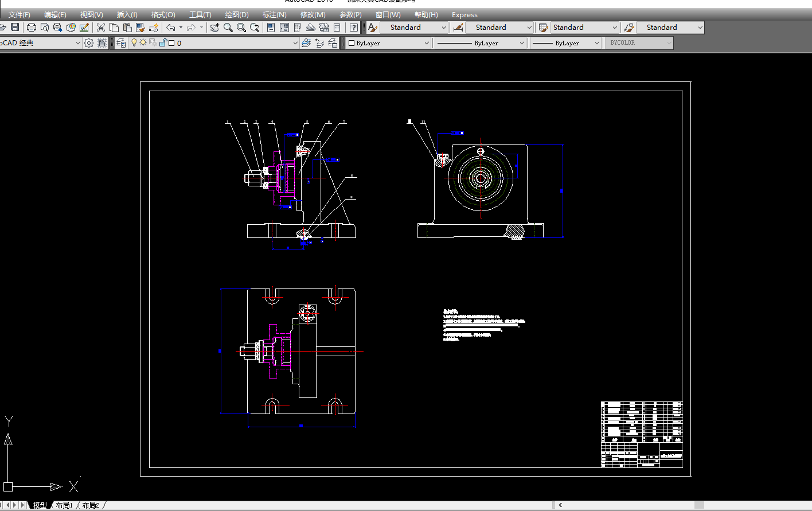Click the title block in the drawing

642,435
